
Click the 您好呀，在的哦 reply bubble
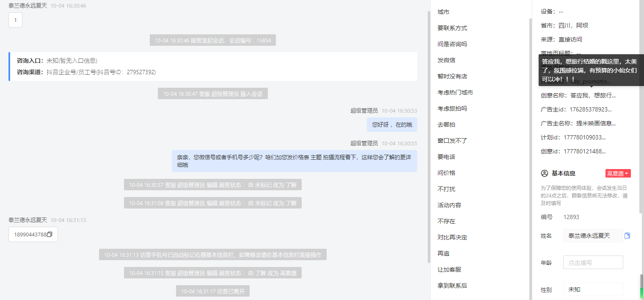392,125
